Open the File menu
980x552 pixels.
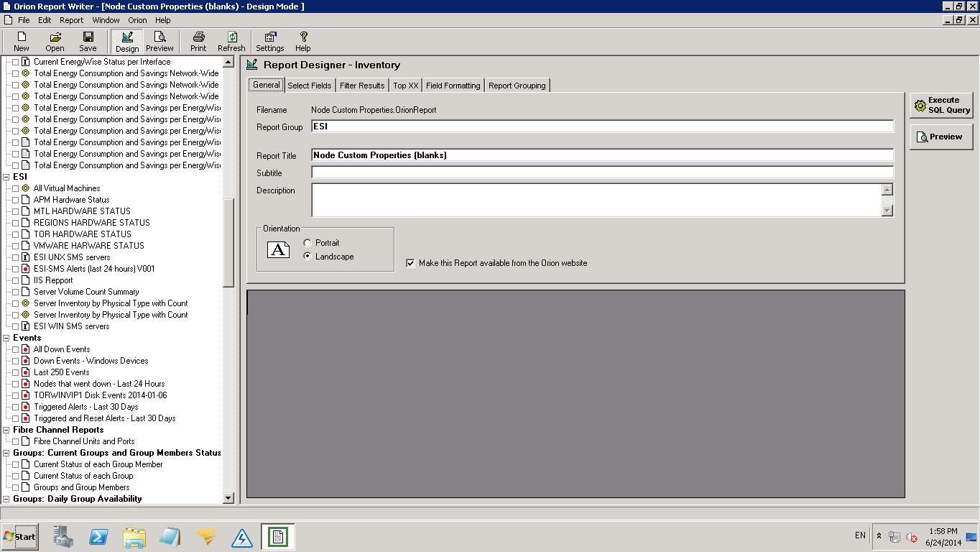[24, 20]
